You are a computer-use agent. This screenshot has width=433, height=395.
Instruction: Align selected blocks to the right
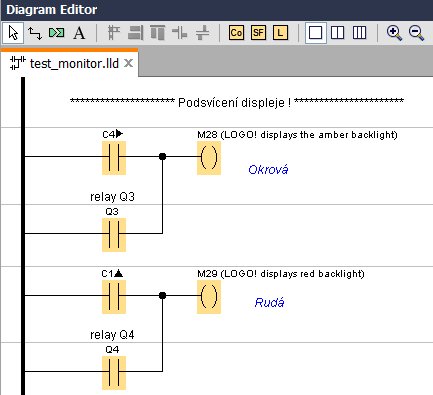136,33
